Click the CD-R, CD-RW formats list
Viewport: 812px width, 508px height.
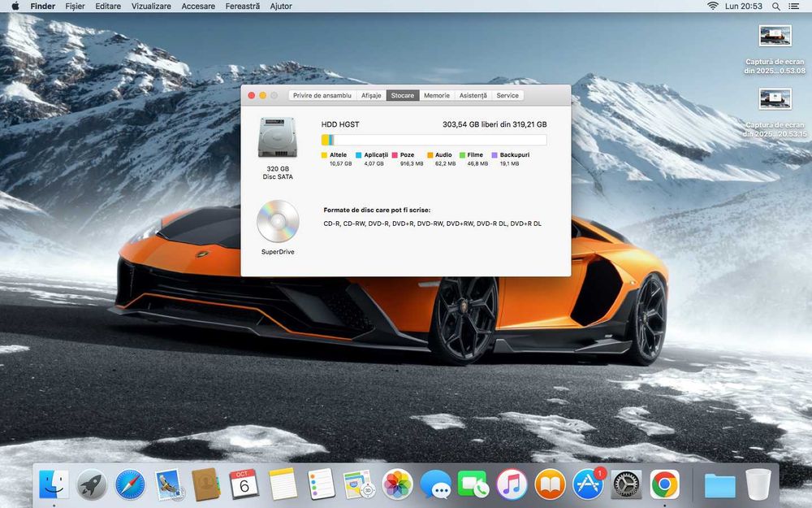(433, 224)
